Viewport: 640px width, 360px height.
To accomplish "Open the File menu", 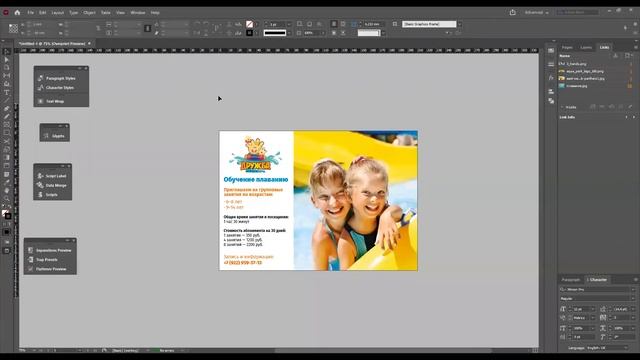I will pos(31,13).
